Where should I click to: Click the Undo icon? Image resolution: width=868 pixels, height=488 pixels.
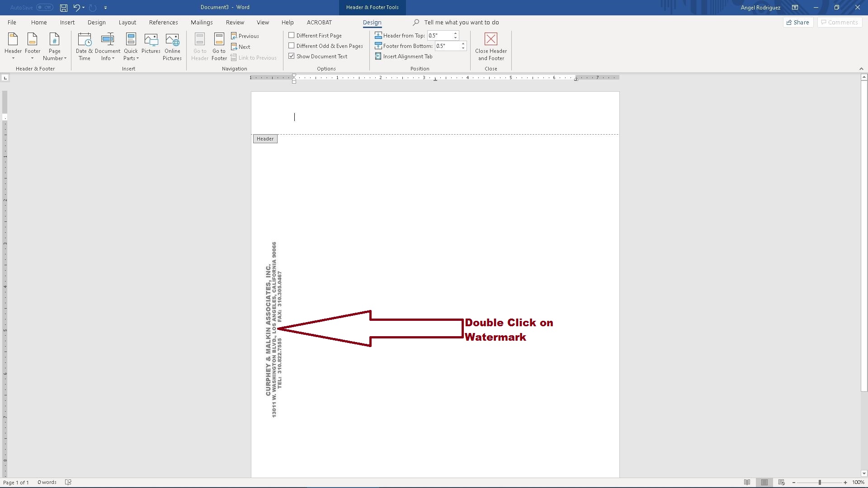[x=76, y=8]
